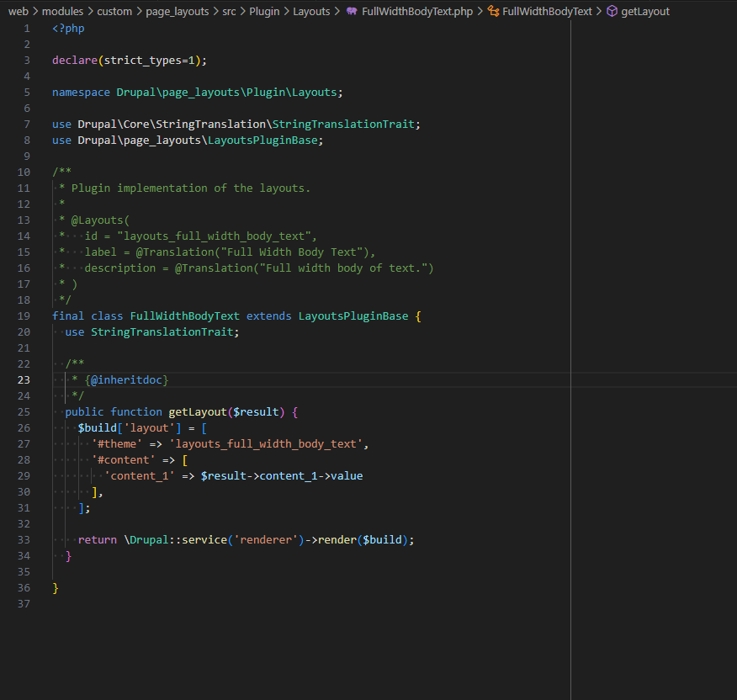Click the PHP elephant icon in the breadcrumb
The image size is (737, 700).
[353, 12]
